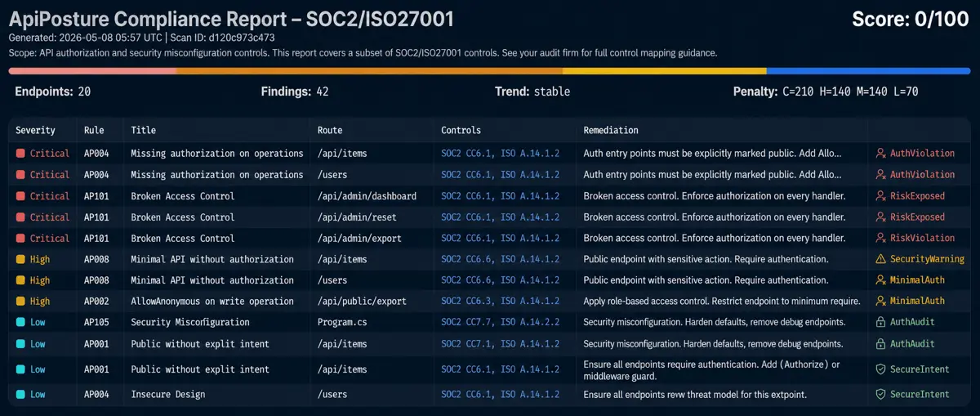The height and width of the screenshot is (416, 980).
Task: Click the RiskExposed icon in the /api/admin/reset row
Action: [880, 217]
